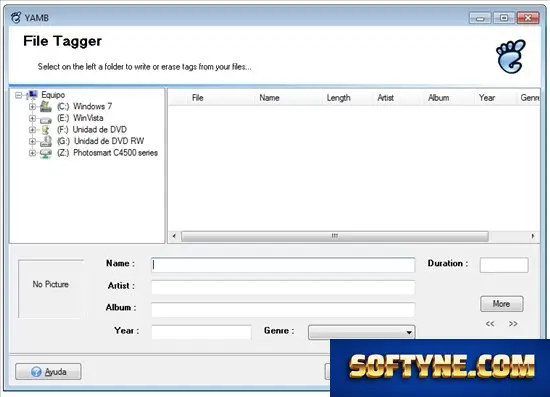Click the No Picture cover box
The image size is (550, 397).
tap(51, 289)
